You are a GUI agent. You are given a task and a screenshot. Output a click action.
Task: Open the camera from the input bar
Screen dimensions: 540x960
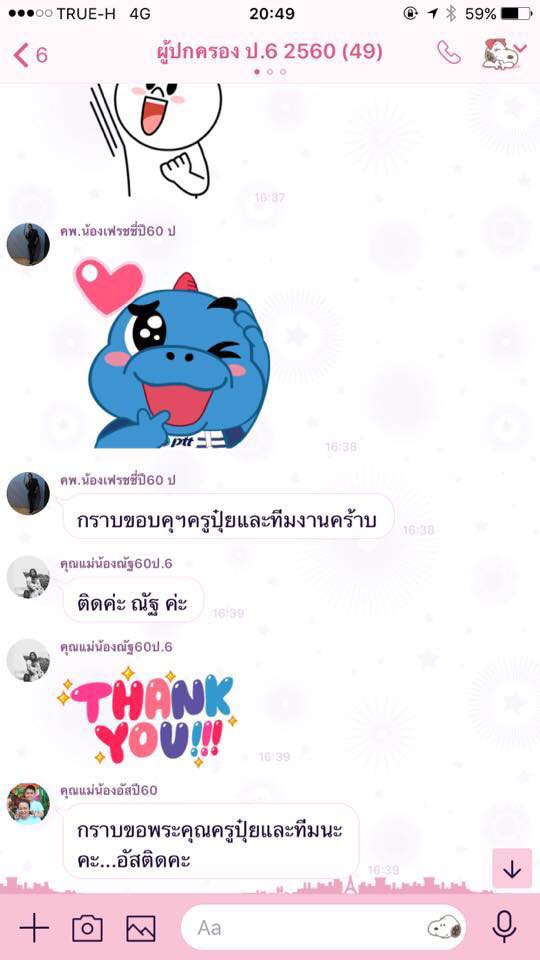click(x=88, y=928)
